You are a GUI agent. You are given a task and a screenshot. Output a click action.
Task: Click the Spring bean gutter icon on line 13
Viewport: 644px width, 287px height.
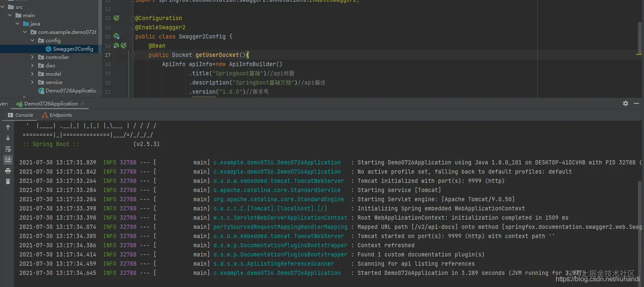[116, 18]
